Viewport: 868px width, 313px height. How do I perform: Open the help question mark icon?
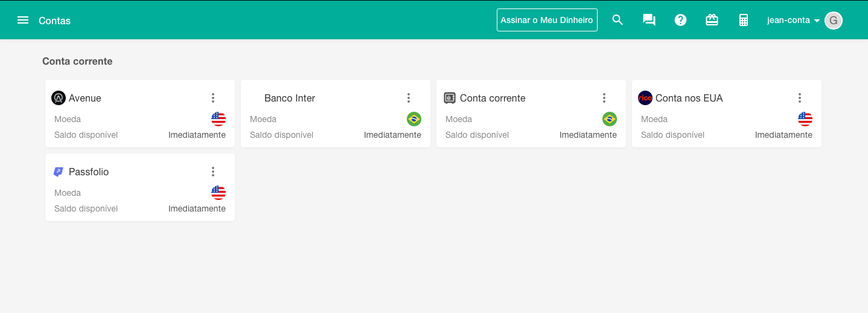tap(680, 20)
